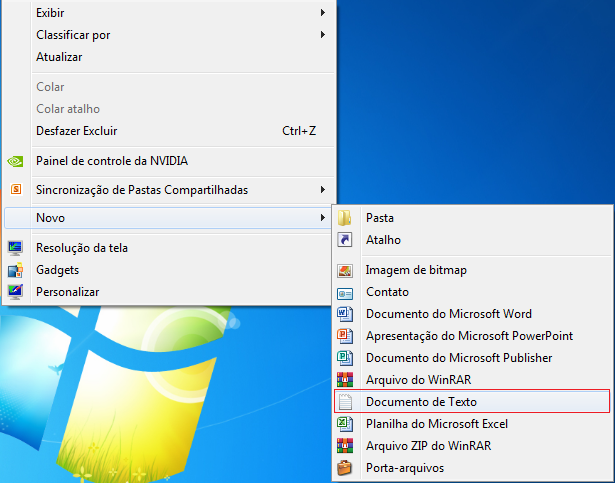Click the Sincronização de Pastas Compartilhadas icon
The image size is (615, 483).
click(x=16, y=190)
